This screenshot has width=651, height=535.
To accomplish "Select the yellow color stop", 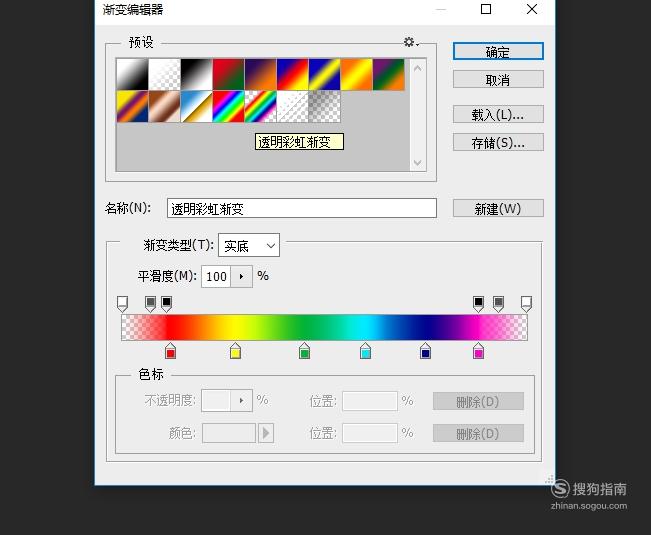I will tap(235, 351).
